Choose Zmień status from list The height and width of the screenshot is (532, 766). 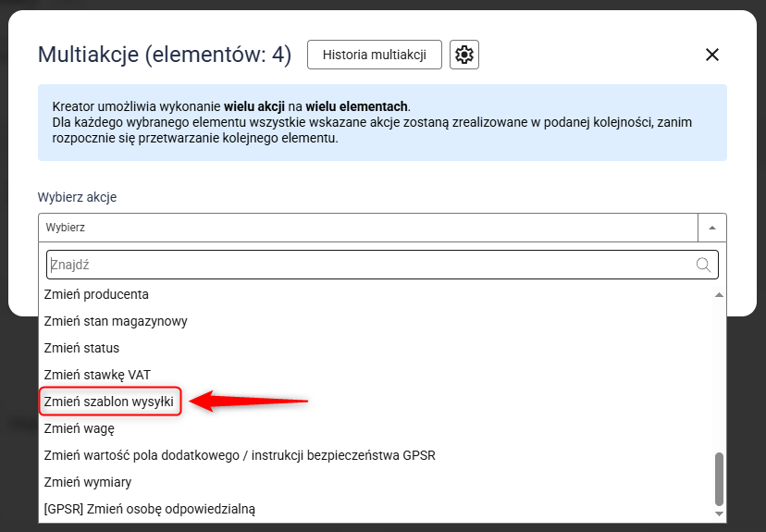pyautogui.click(x=81, y=348)
